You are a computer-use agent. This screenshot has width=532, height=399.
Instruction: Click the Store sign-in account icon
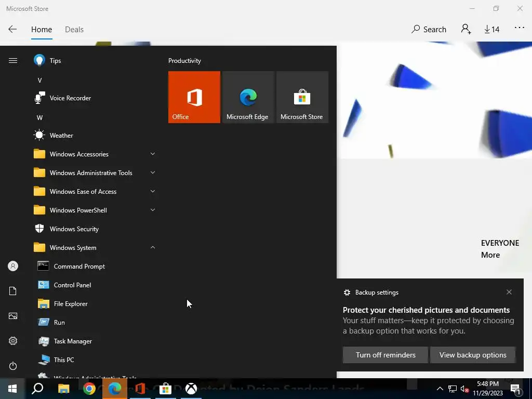click(x=466, y=29)
